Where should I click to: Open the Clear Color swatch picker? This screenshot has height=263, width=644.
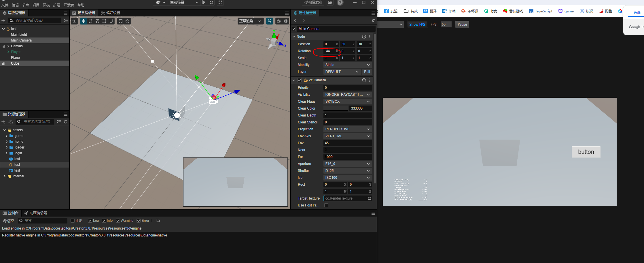336,108
